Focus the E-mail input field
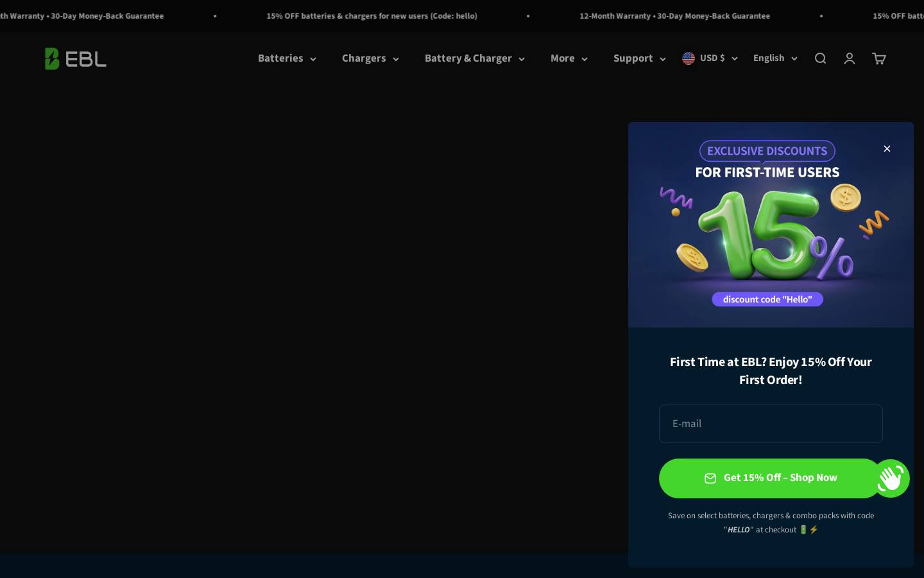The image size is (924, 578). tap(771, 424)
